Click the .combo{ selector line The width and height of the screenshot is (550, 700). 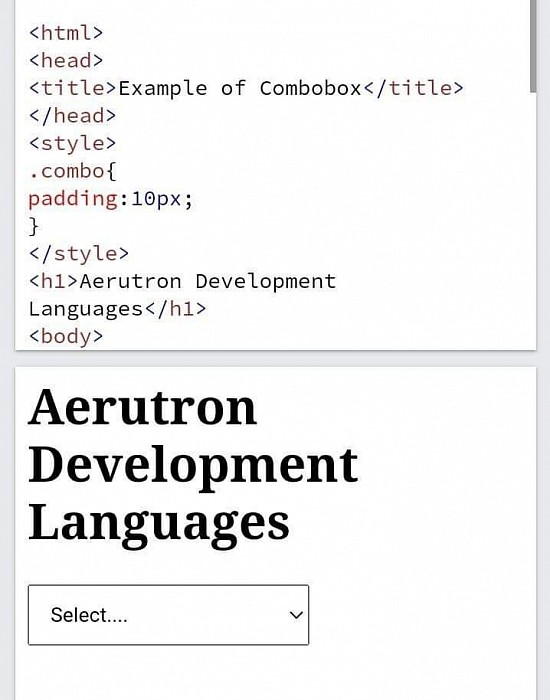point(72,171)
